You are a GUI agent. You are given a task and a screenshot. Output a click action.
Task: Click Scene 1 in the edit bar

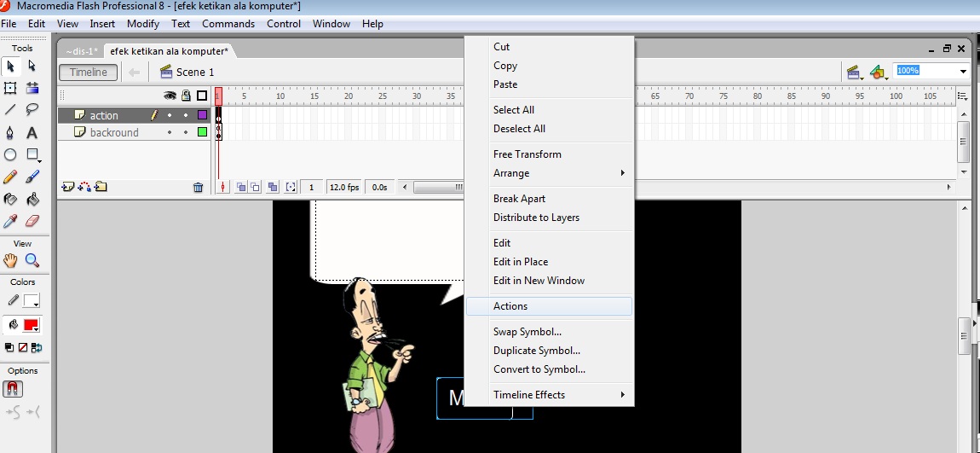(x=187, y=72)
